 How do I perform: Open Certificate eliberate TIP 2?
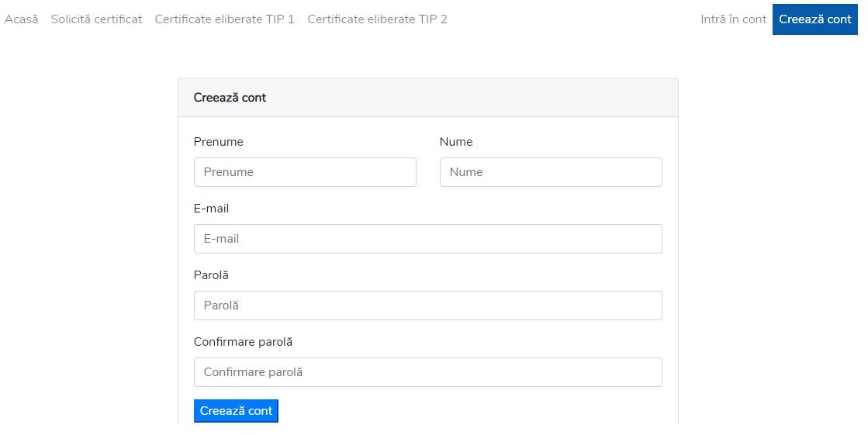(x=377, y=19)
